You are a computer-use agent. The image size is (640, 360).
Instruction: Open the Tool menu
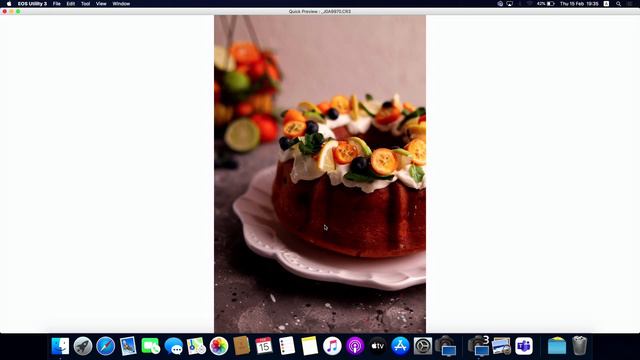85,4
